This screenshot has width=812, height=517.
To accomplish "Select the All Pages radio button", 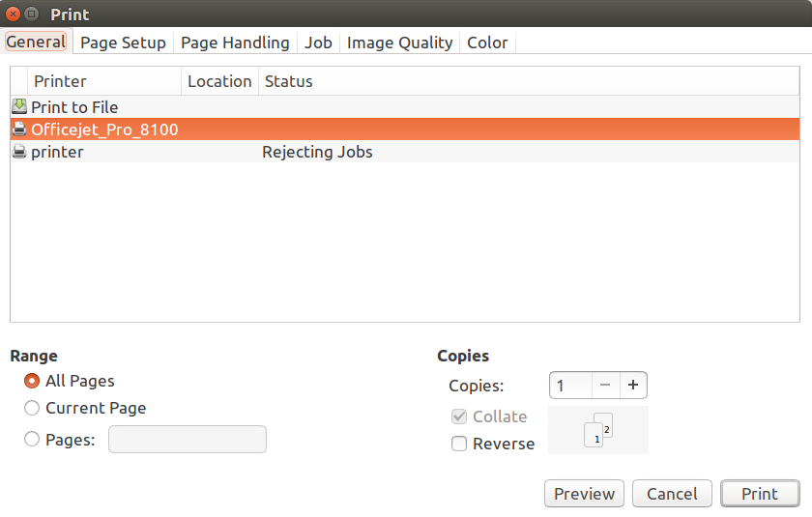I will (32, 381).
